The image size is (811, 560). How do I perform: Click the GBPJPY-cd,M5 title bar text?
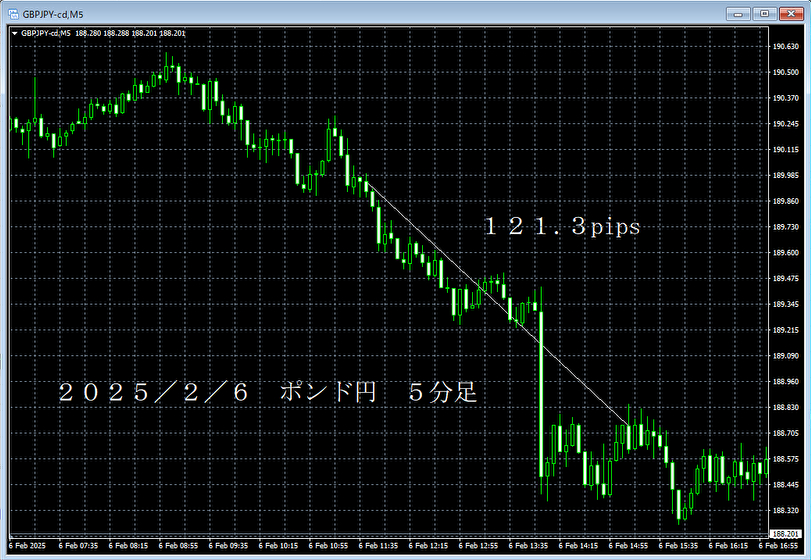53,14
